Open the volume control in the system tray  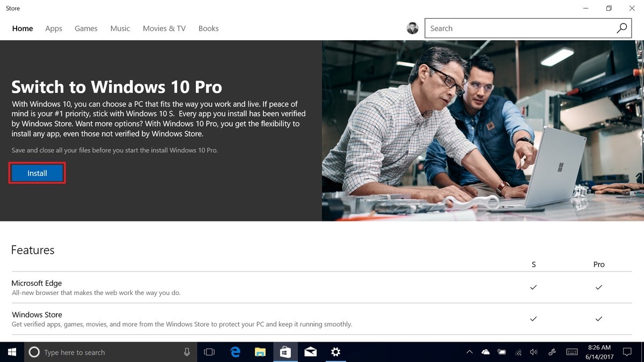click(x=534, y=352)
